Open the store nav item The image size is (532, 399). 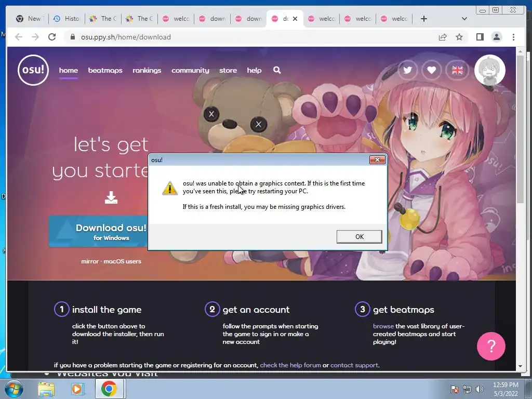[228, 70]
